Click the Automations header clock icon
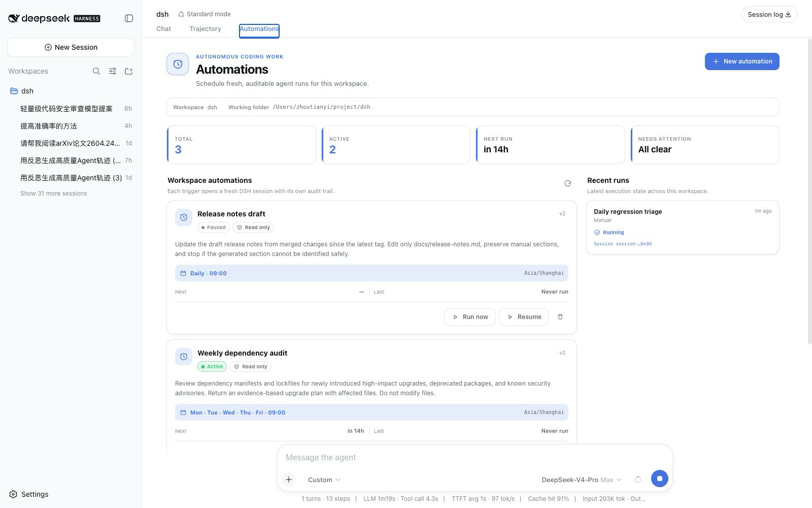The height and width of the screenshot is (508, 812). 178,64
